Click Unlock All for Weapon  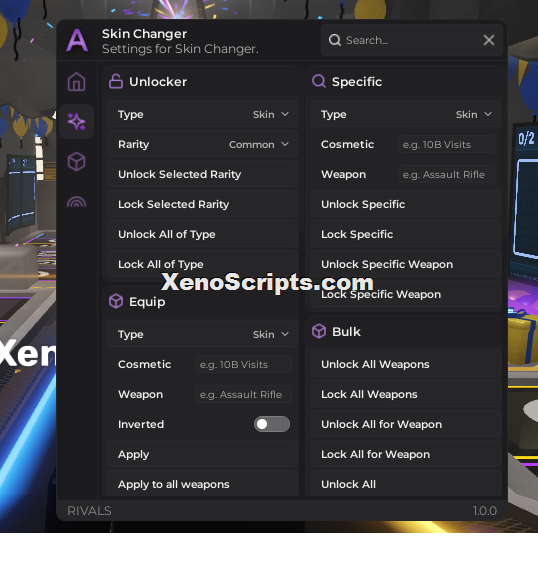pos(405,424)
